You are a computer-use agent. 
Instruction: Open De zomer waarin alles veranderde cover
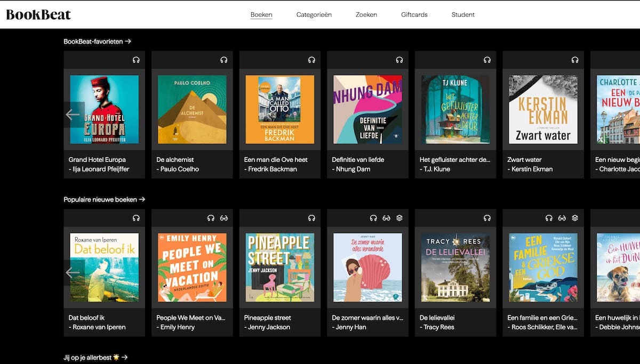point(367,268)
